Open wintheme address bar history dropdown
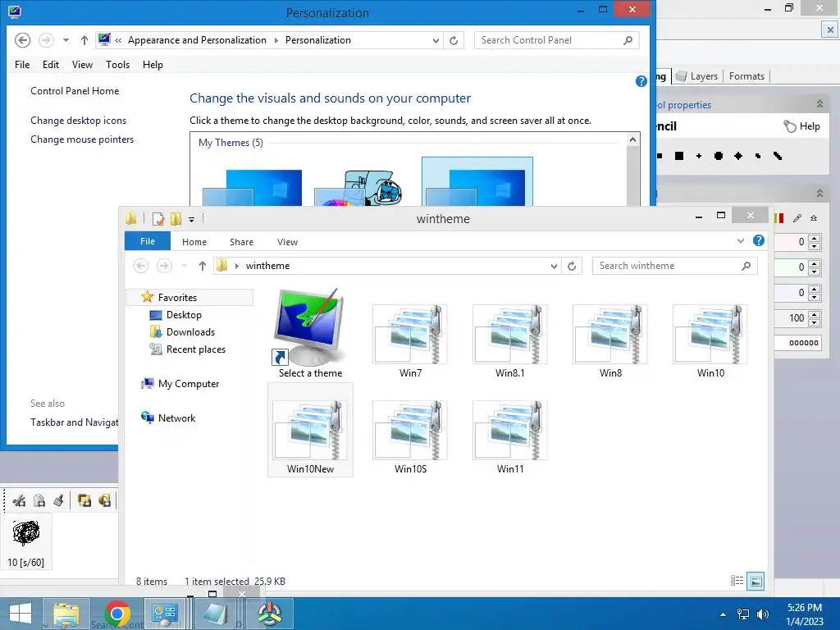The width and height of the screenshot is (840, 630). (554, 266)
